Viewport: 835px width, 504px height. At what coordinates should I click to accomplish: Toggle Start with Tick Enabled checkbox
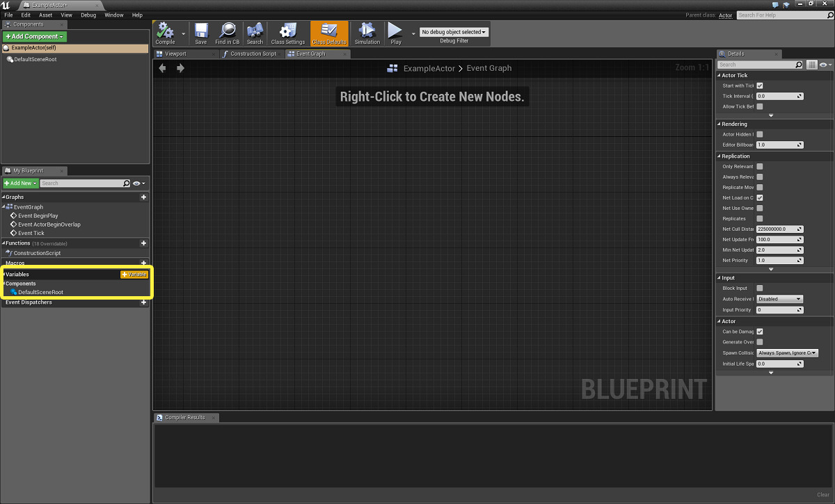760,86
